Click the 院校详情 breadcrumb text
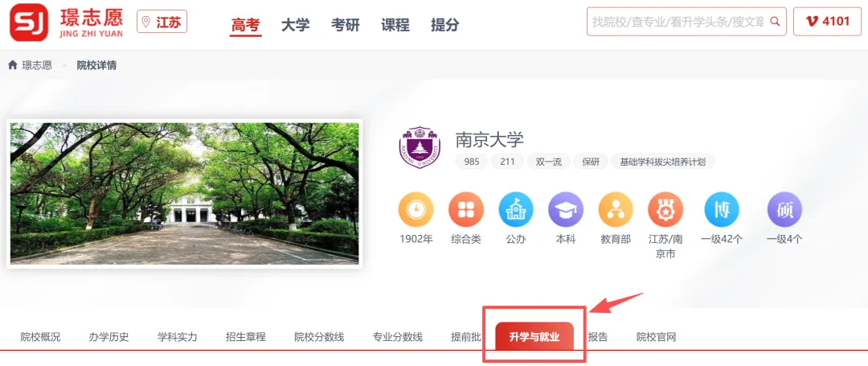868x366 pixels. 96,65
